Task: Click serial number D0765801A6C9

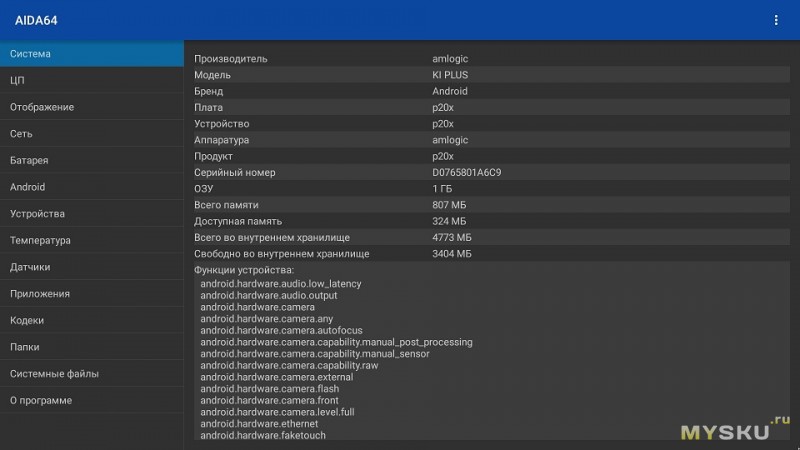Action: [467, 172]
